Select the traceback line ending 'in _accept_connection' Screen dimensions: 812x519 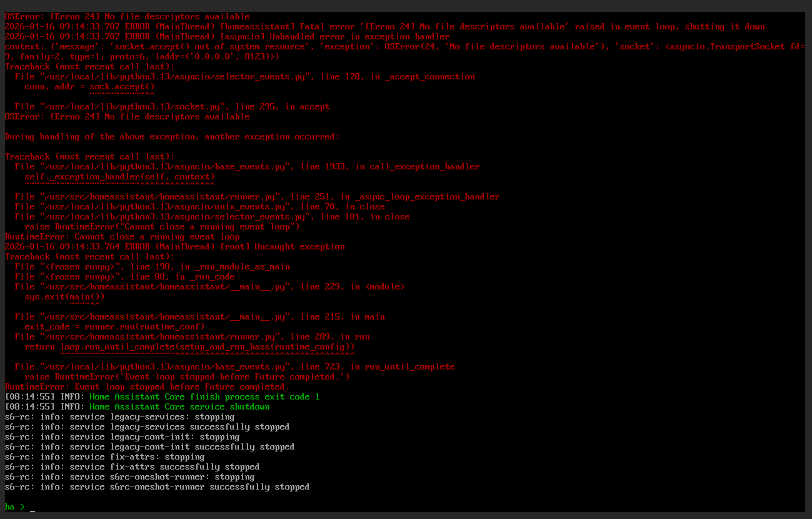point(244,77)
